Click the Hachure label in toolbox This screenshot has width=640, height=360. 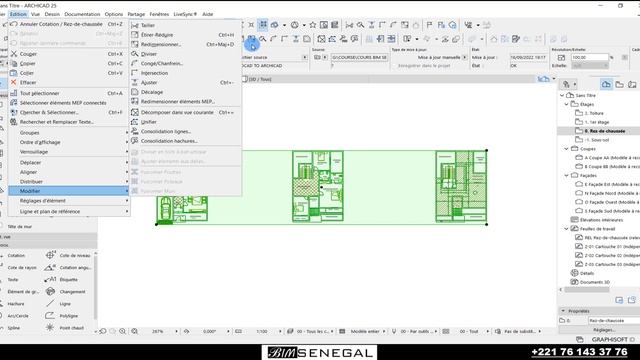tap(16, 304)
